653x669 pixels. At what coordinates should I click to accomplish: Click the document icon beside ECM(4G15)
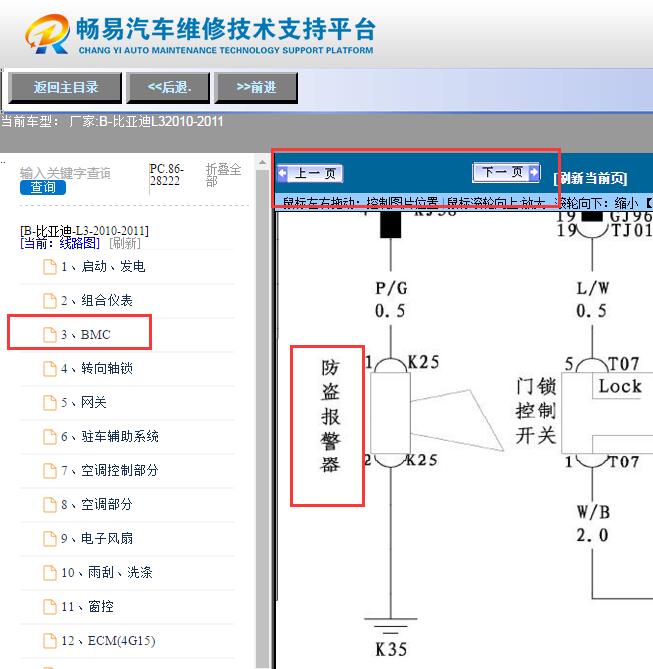pos(50,641)
